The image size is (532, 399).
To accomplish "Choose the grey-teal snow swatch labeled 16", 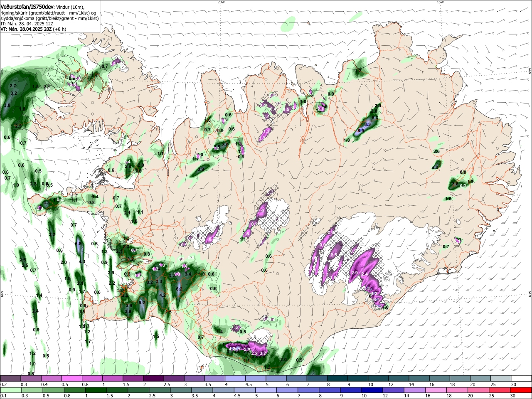I will click(x=439, y=378).
